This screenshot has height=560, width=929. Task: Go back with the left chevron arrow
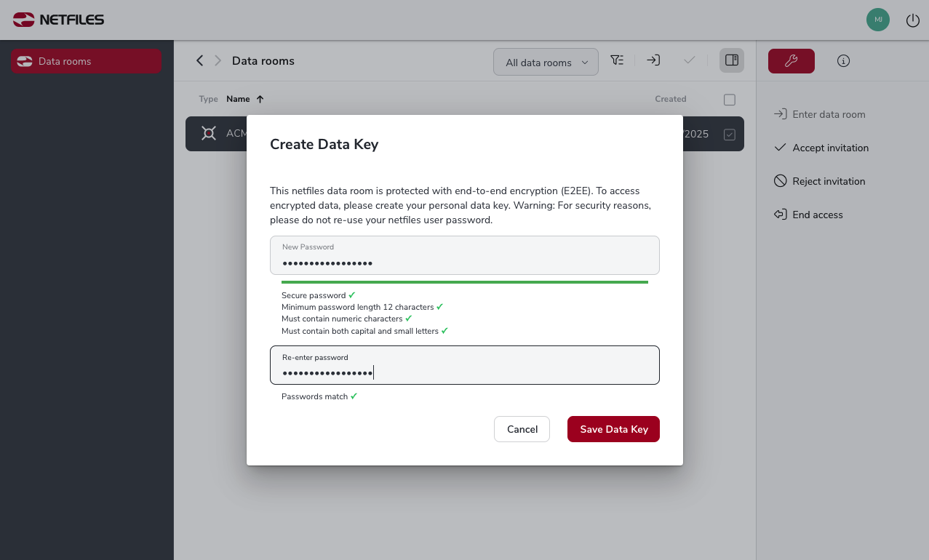tap(199, 60)
